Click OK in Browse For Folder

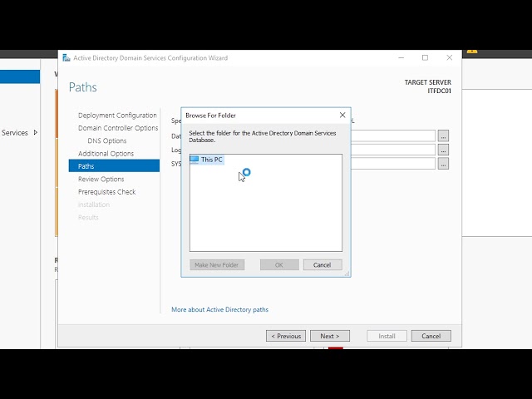(x=279, y=265)
